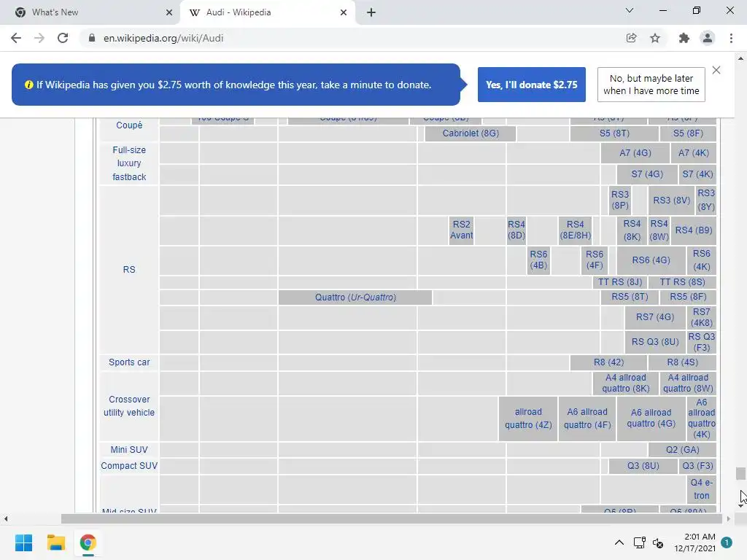The height and width of the screenshot is (560, 747).
Task: Close the What's New tab
Action: coord(169,12)
